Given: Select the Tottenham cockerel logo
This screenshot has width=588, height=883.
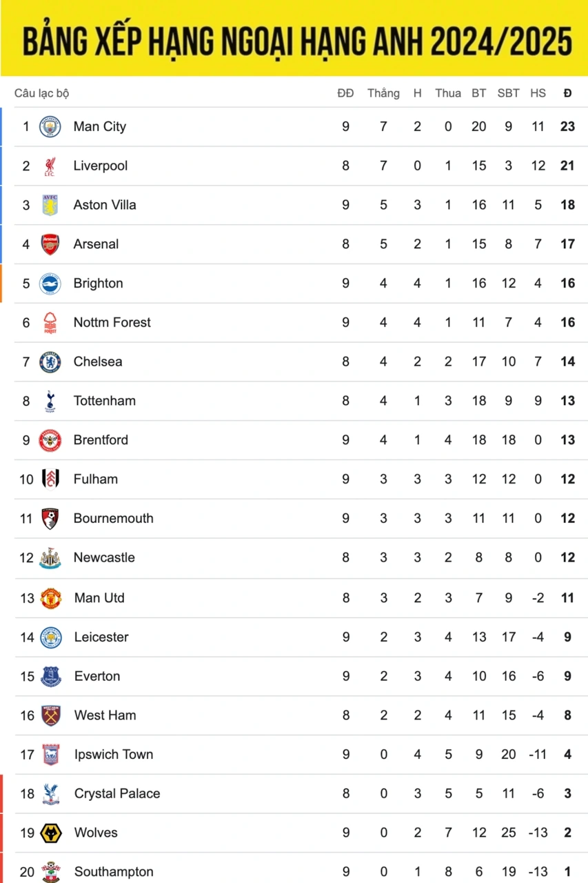Looking at the screenshot, I should coord(50,401).
